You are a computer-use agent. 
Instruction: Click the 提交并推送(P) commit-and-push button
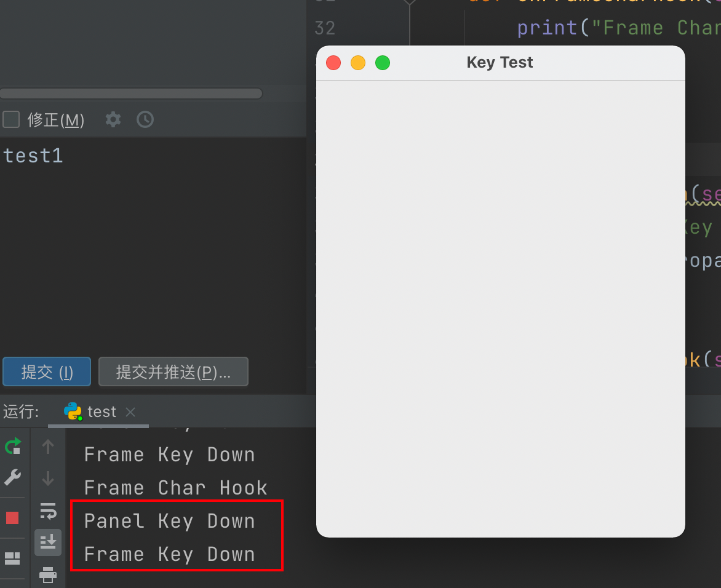[173, 371]
